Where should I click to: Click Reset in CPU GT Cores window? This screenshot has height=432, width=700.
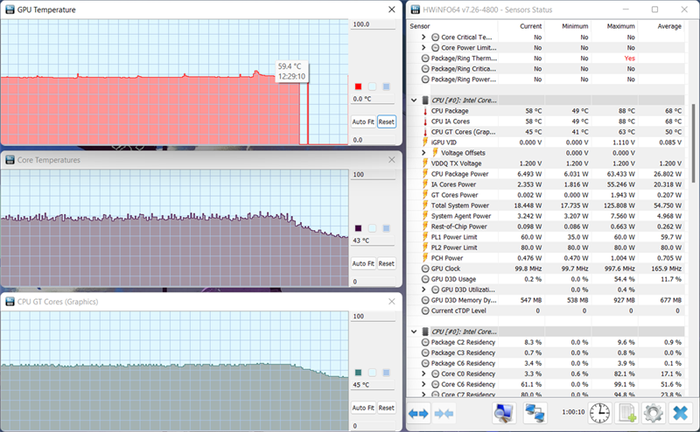coord(386,408)
